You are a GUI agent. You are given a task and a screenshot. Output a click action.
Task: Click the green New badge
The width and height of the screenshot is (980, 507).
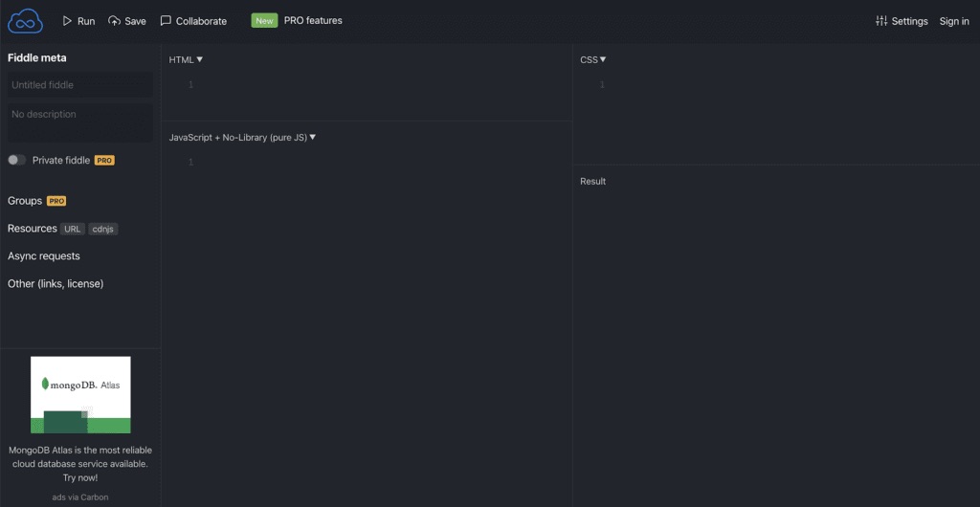[x=264, y=20]
